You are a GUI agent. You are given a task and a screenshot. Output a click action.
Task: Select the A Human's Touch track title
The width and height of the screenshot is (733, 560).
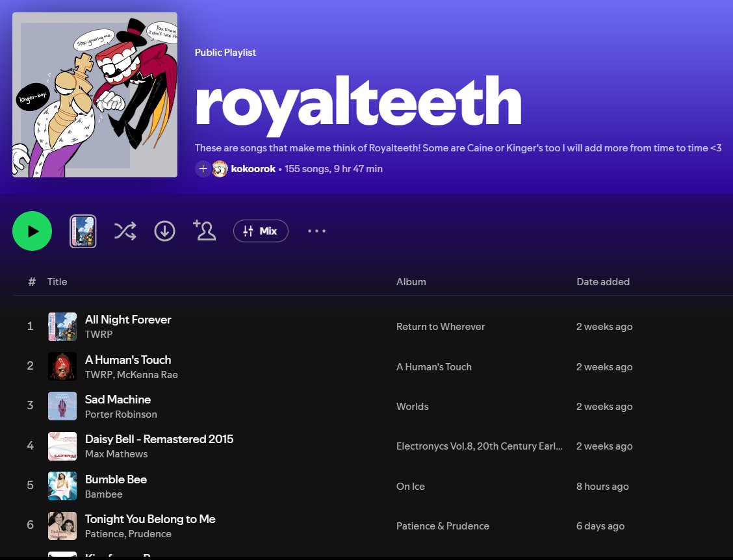click(x=128, y=359)
